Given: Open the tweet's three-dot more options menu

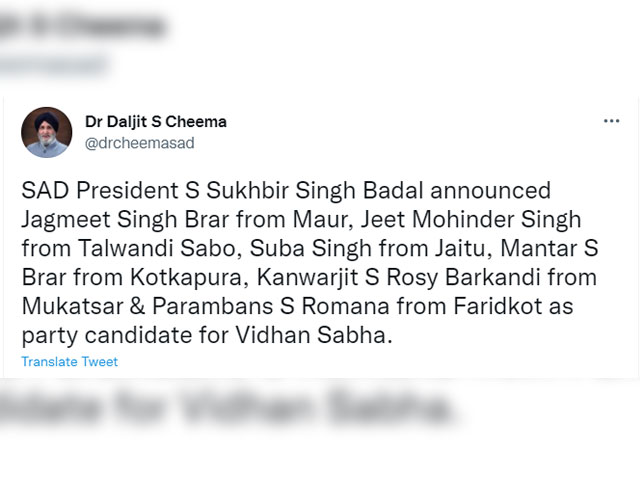Looking at the screenshot, I should [611, 121].
